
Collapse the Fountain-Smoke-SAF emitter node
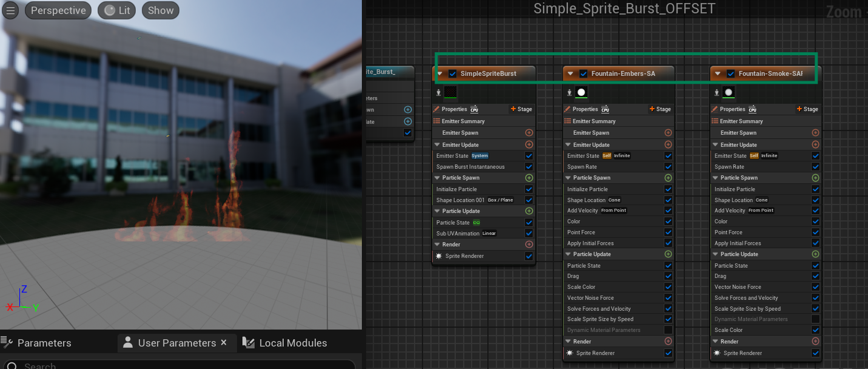click(718, 73)
